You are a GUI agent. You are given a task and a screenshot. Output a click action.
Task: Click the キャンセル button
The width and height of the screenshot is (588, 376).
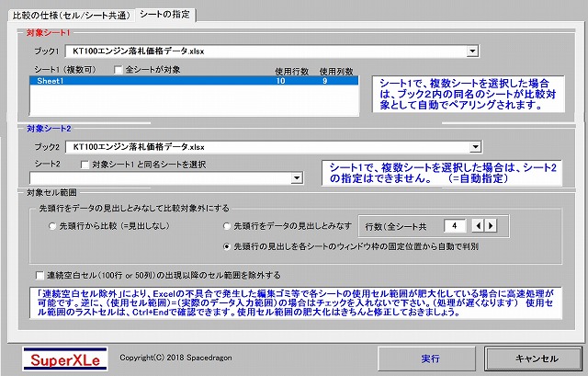click(534, 359)
